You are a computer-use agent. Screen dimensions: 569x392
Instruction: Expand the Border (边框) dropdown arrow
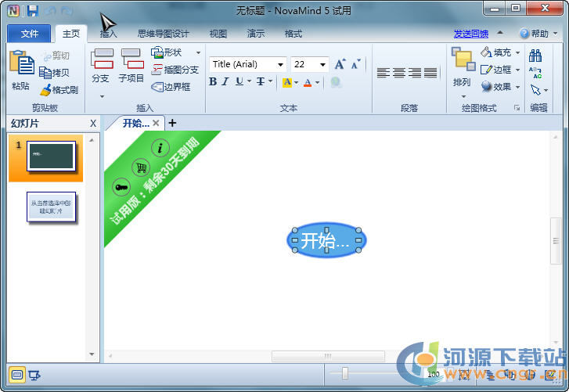pyautogui.click(x=518, y=70)
